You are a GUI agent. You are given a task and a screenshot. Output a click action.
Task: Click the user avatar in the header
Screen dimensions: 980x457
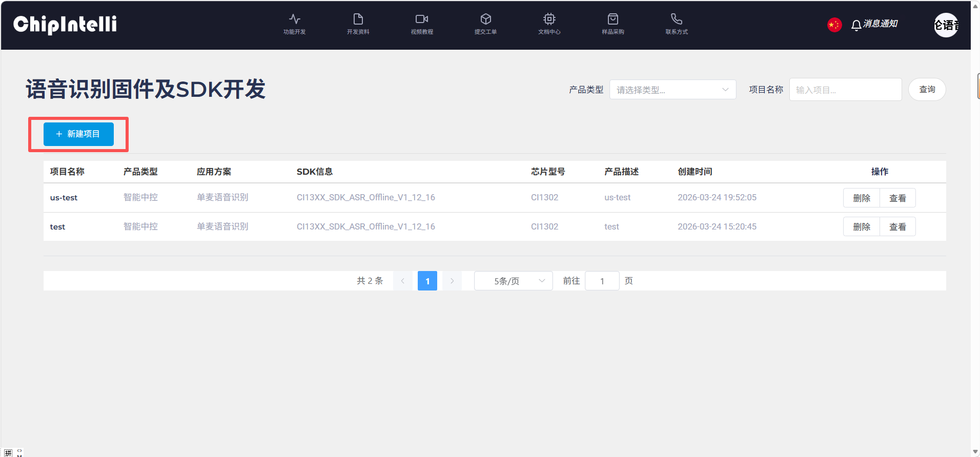coord(946,25)
